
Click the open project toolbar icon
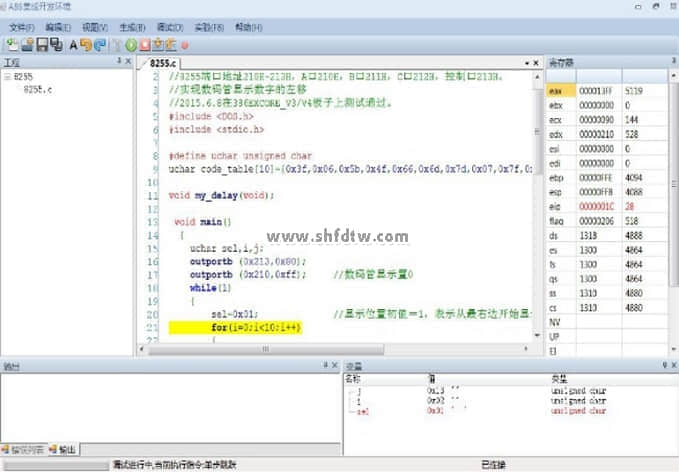[x=26, y=45]
